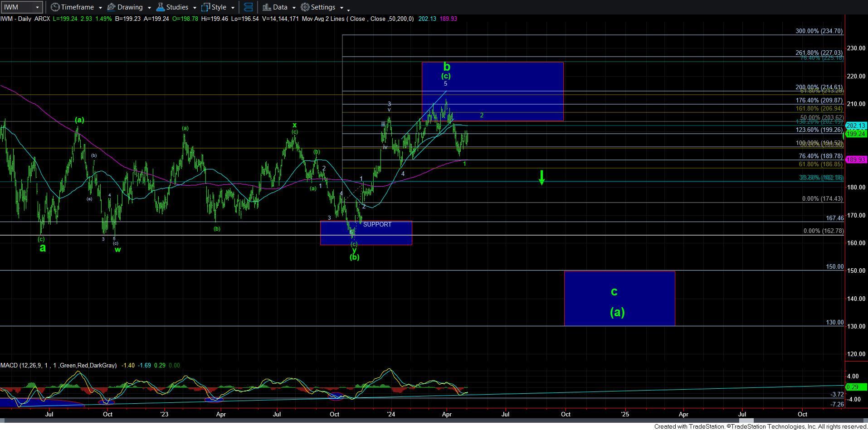
Task: Open the Studies menu
Action: tap(176, 7)
